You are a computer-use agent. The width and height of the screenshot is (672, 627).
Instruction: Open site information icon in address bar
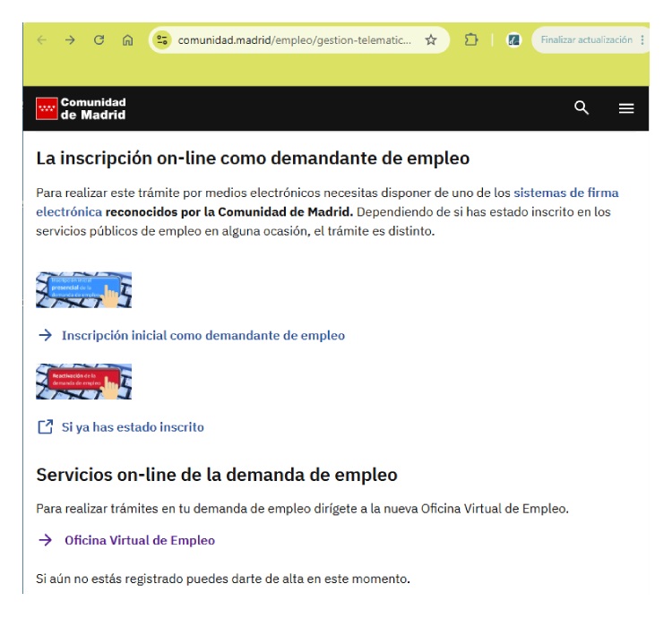[x=162, y=40]
